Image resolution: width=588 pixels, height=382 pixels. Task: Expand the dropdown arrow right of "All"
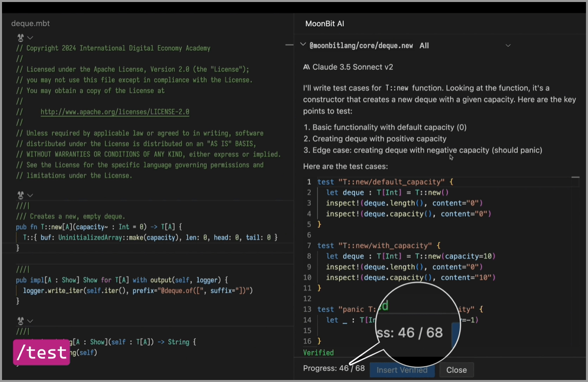click(x=508, y=45)
